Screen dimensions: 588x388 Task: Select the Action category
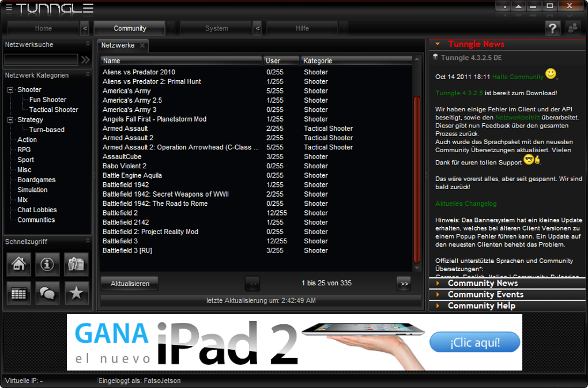click(27, 140)
